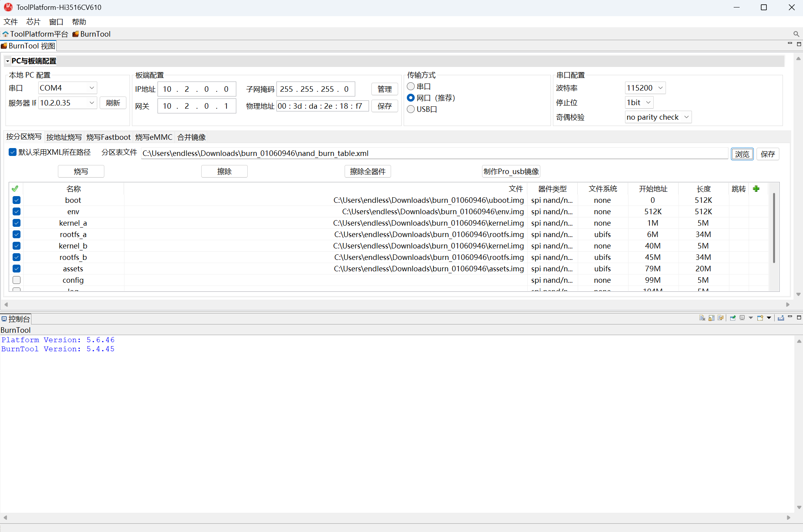Click the Clear Console icon
This screenshot has height=532, width=803.
[702, 318]
